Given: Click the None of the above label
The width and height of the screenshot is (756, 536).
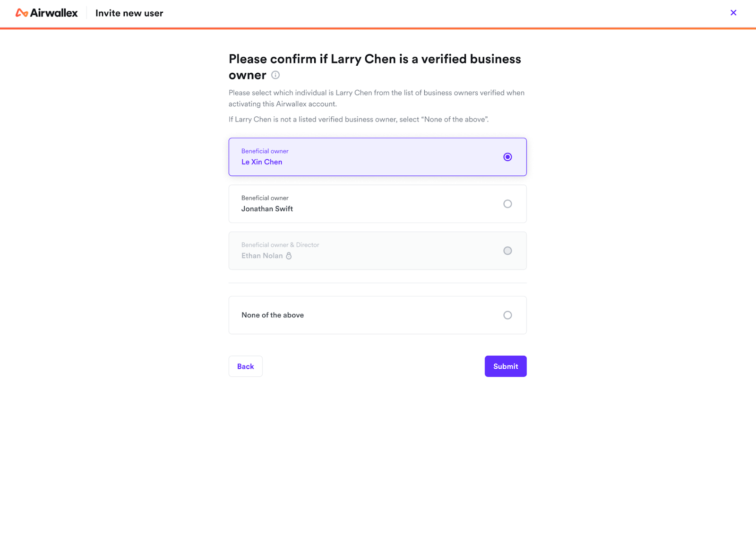Looking at the screenshot, I should [x=273, y=315].
